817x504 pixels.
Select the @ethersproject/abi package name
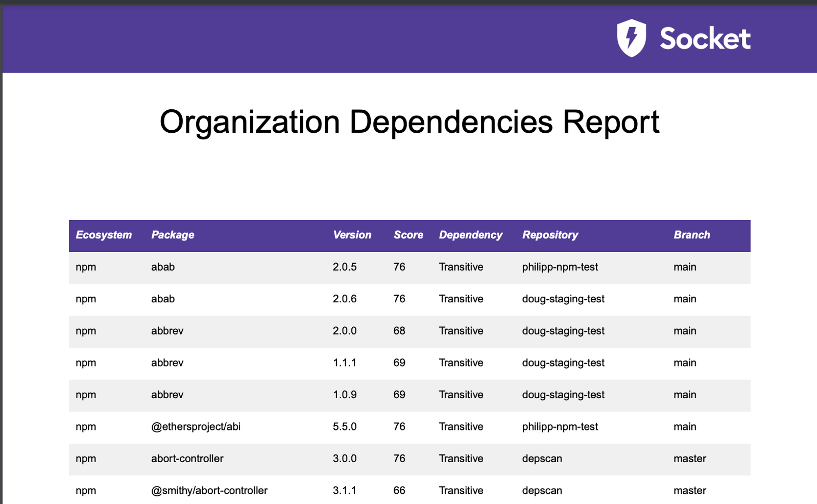pyautogui.click(x=196, y=427)
